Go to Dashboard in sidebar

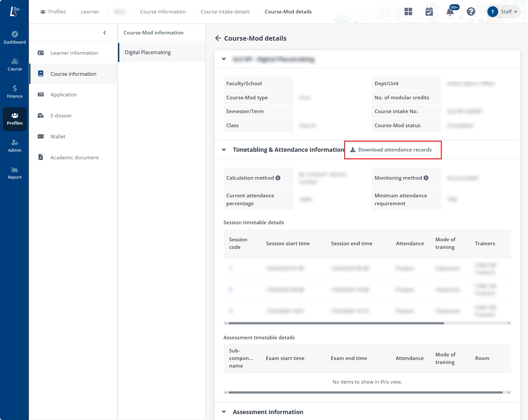(14, 38)
